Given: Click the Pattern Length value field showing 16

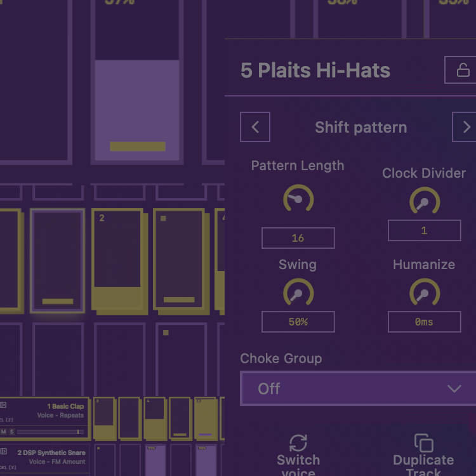Looking at the screenshot, I should click(298, 238).
